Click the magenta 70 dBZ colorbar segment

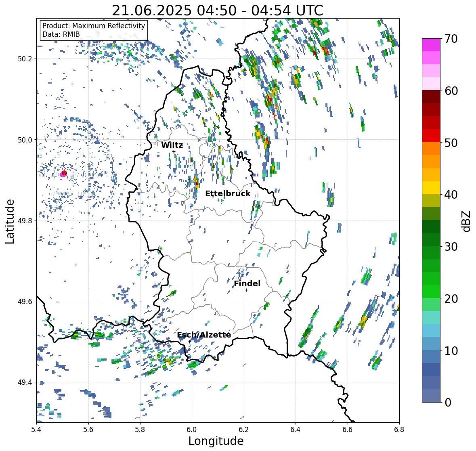[x=431, y=45]
